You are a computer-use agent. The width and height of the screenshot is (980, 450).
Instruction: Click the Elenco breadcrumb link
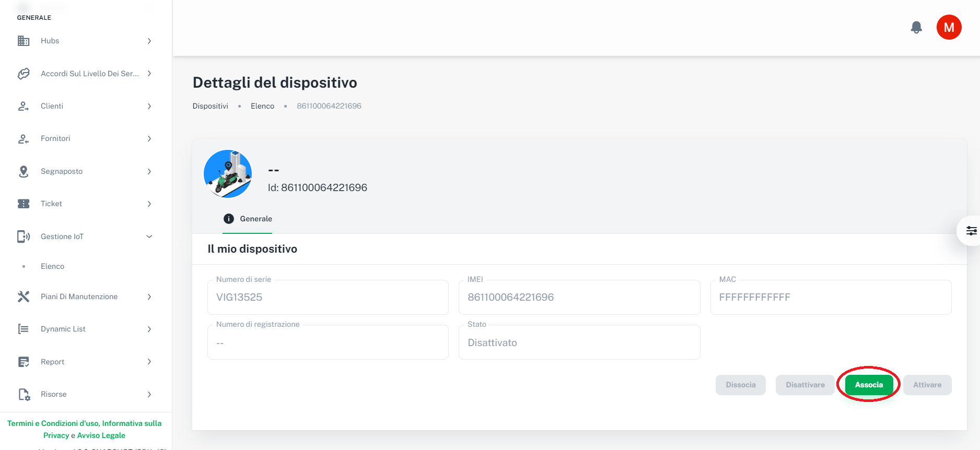coord(262,106)
